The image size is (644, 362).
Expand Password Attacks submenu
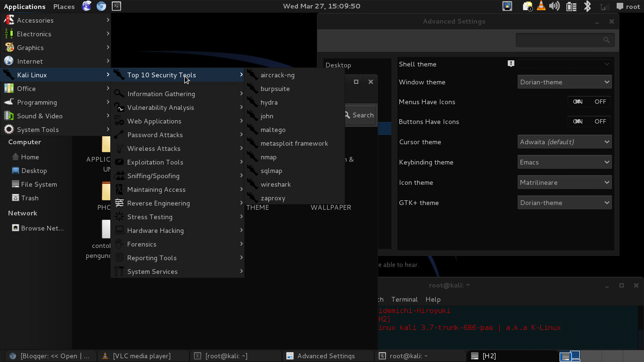pyautogui.click(x=178, y=135)
